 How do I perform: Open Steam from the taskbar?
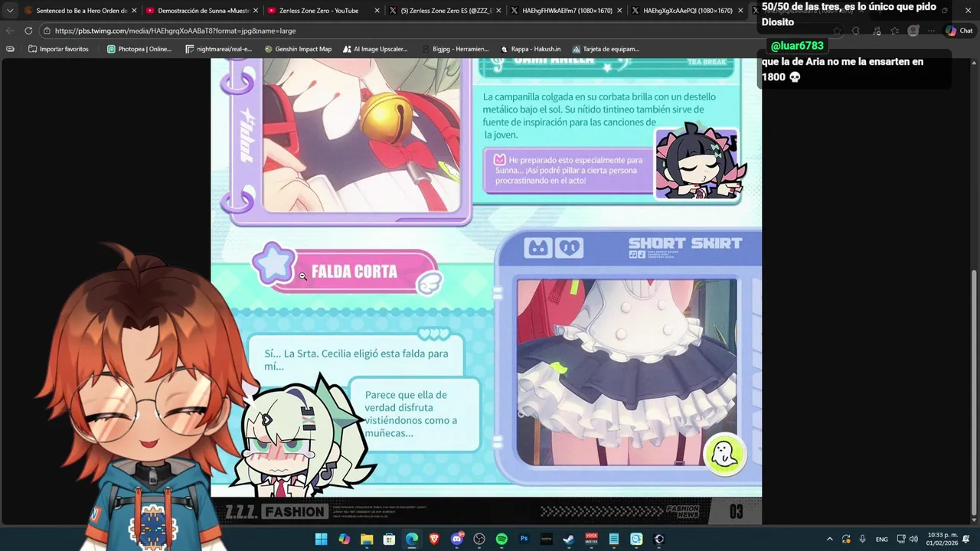pos(569,539)
